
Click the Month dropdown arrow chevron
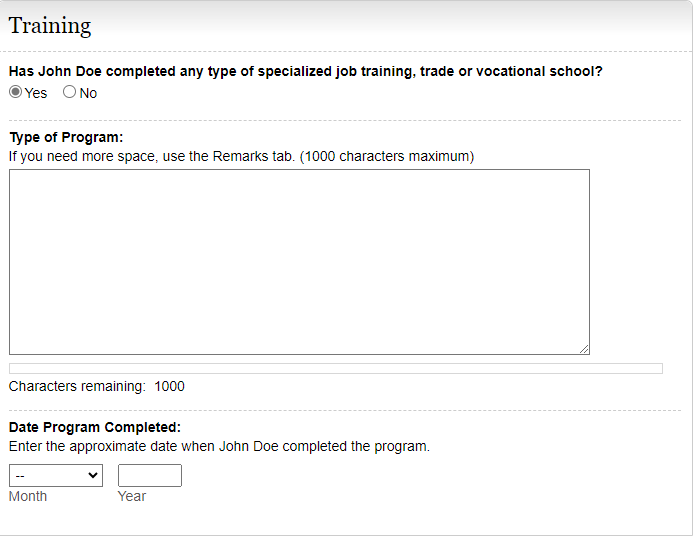pyautogui.click(x=94, y=476)
